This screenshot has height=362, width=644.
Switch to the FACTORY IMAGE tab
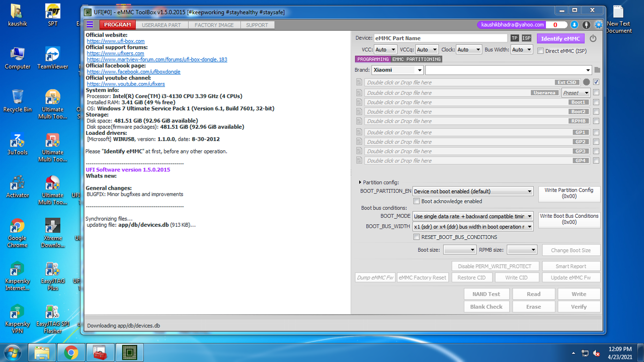(214, 25)
